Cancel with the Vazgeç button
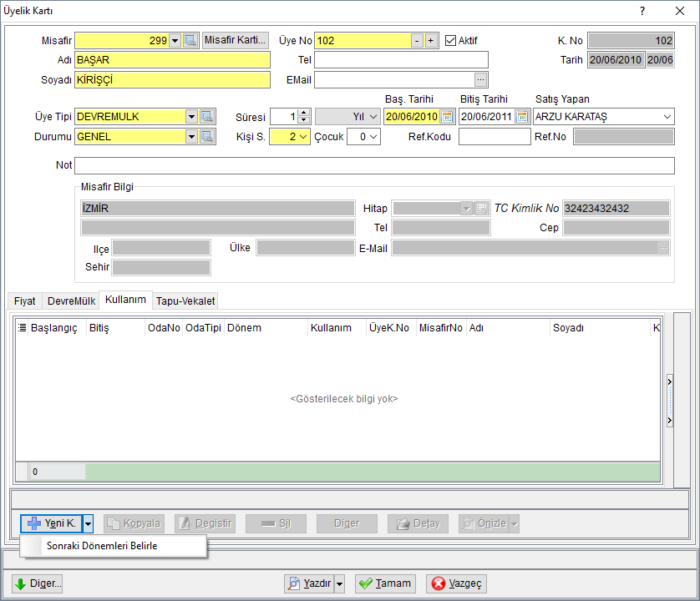 click(x=456, y=583)
